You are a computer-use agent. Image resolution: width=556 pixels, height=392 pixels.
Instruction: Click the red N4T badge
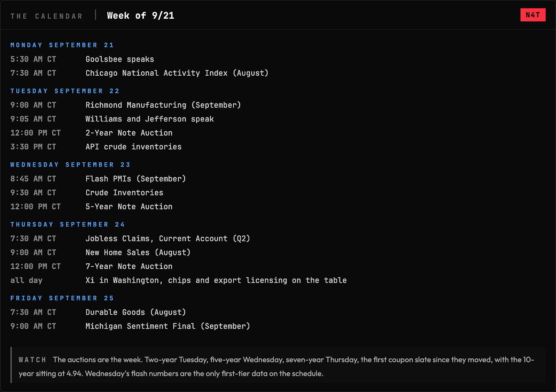[x=533, y=15]
